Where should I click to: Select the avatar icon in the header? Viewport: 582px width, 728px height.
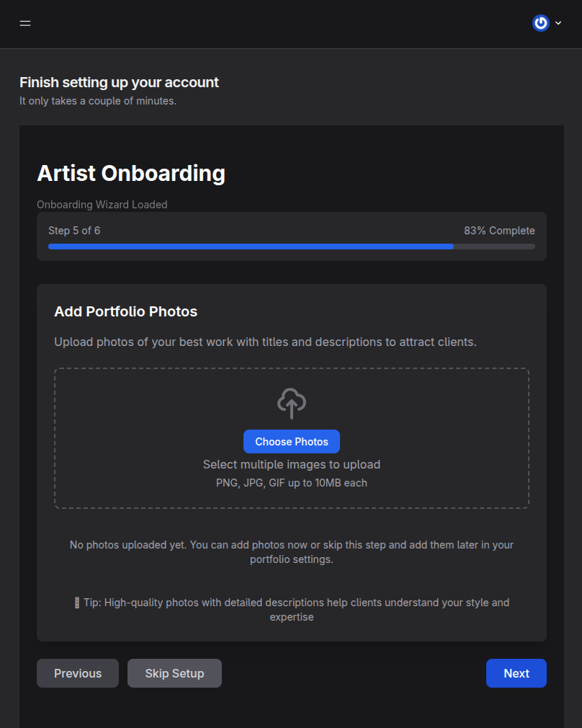(x=540, y=23)
